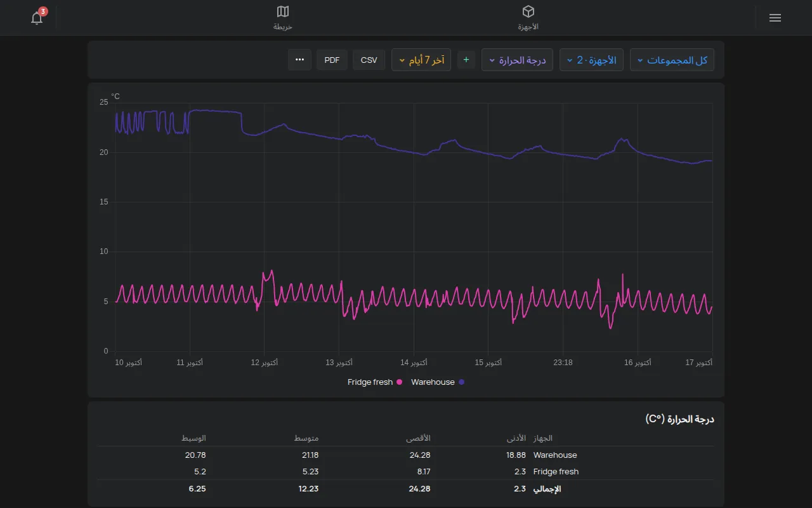Image resolution: width=812 pixels, height=508 pixels.
Task: Toggle Warehouse series in legend
Action: pos(438,382)
